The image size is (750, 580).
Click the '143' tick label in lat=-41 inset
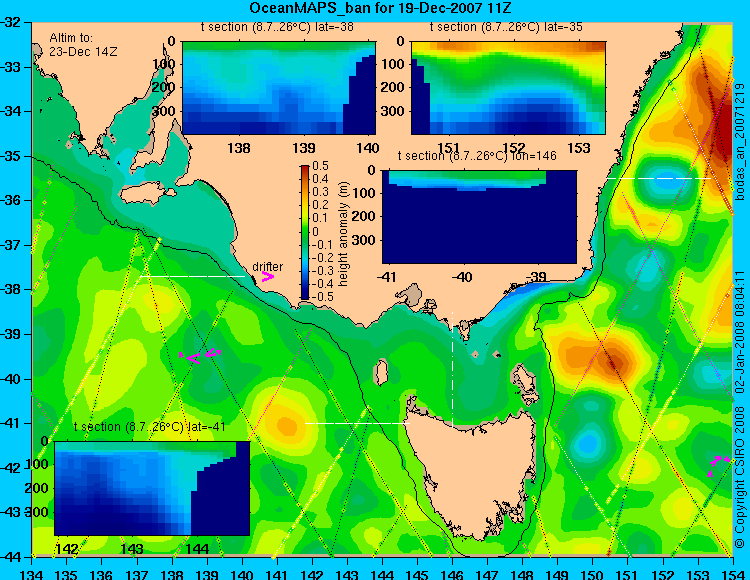point(132,549)
